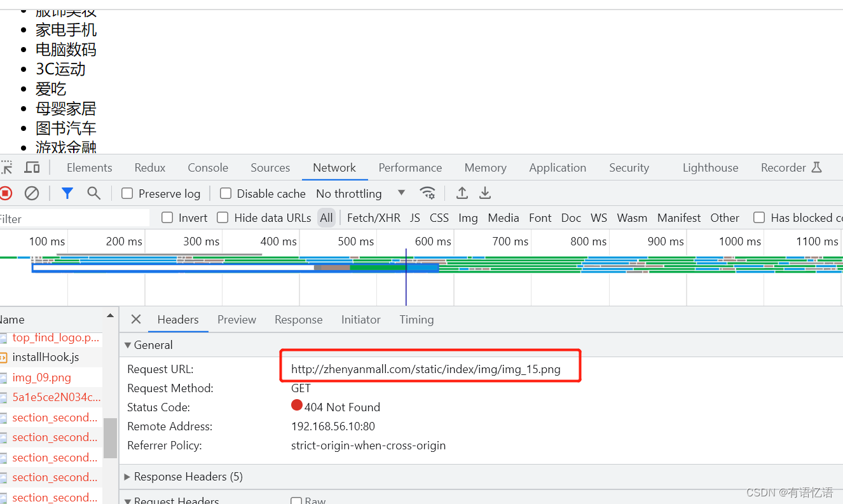Click the request list scrollbar thumb
Viewport: 843px width, 504px height.
pos(111,437)
